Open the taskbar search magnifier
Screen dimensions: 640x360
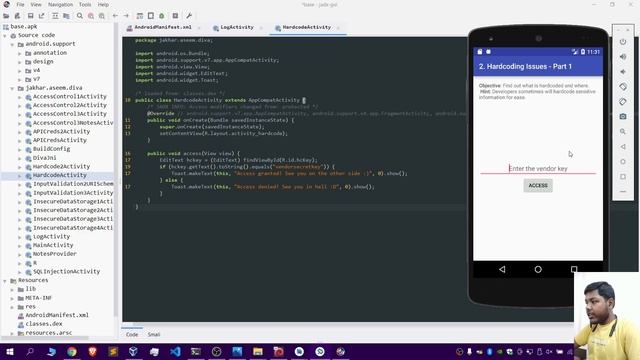coord(30,351)
